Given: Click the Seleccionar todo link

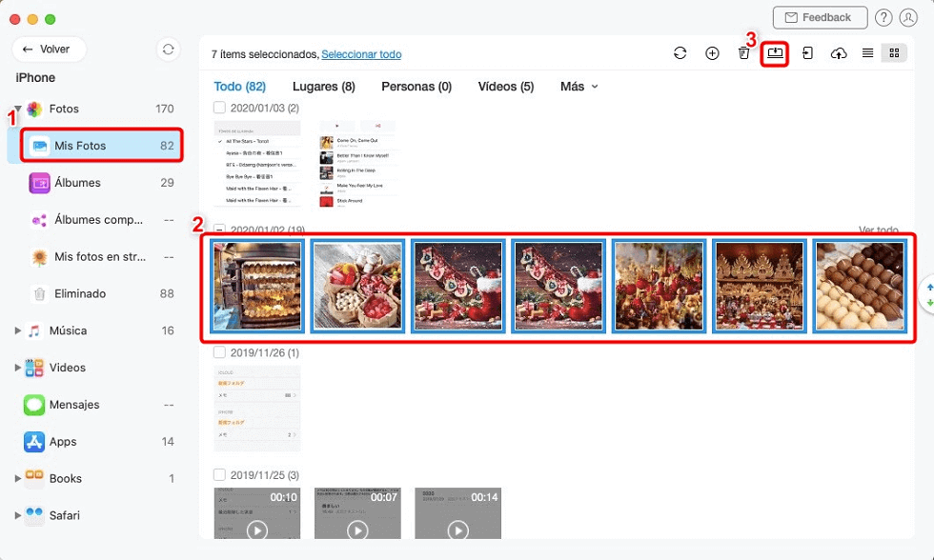Looking at the screenshot, I should click(x=361, y=54).
